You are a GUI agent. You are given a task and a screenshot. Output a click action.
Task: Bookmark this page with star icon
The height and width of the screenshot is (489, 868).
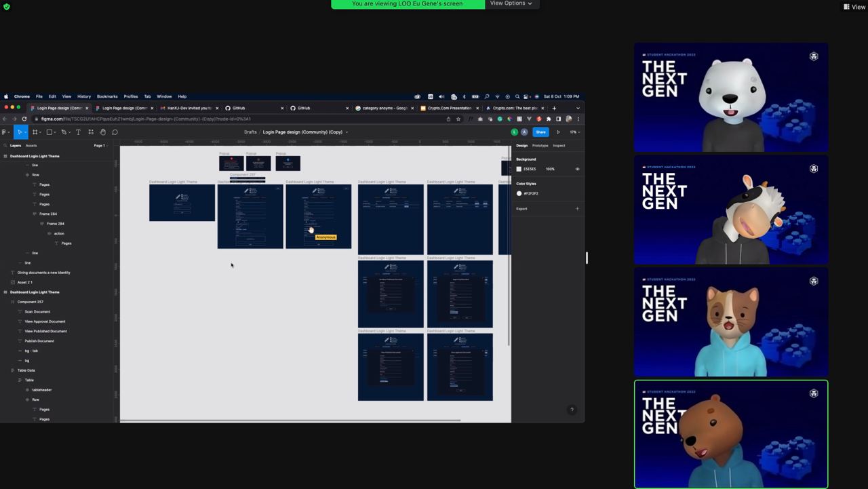tap(458, 119)
